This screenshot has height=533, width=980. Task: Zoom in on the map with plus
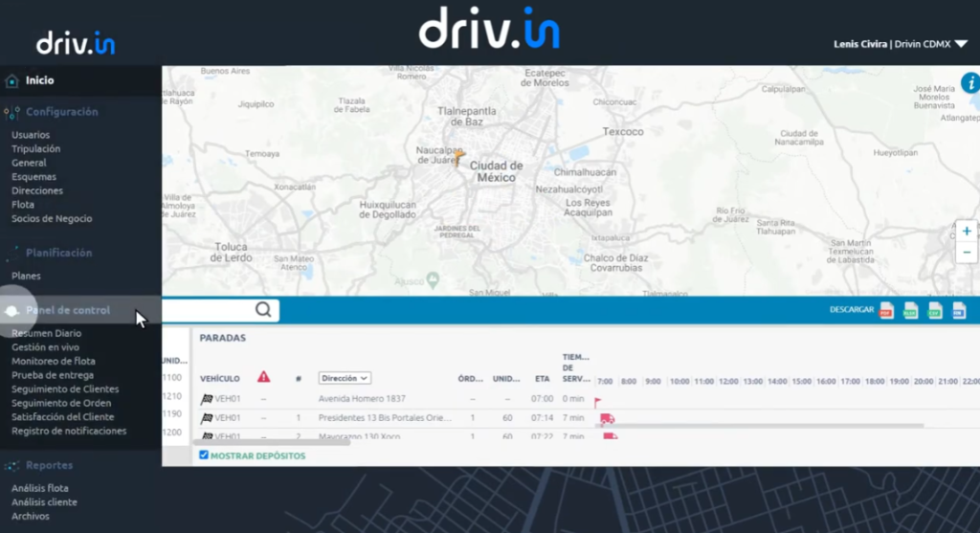click(x=967, y=232)
